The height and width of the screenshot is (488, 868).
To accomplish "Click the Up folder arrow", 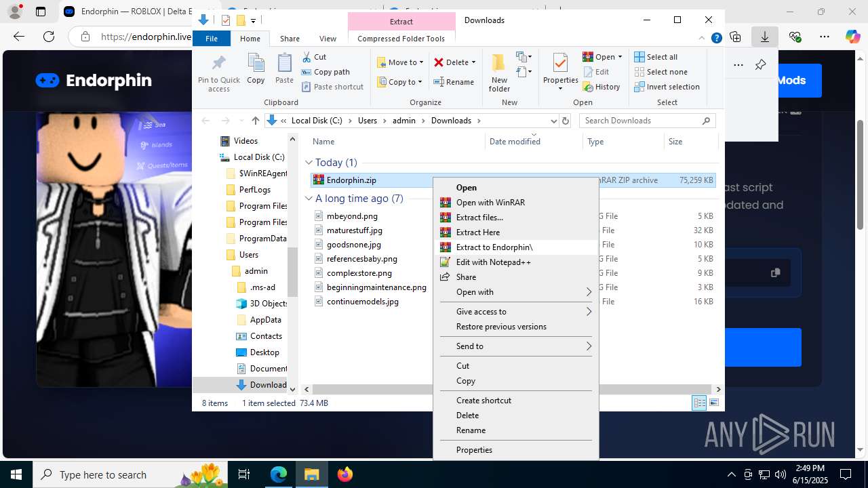I will (x=255, y=121).
